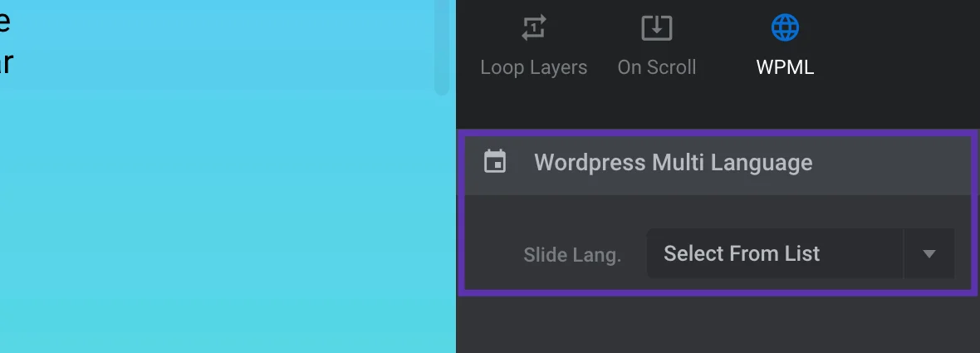Open the Select From List dropdown
The image size is (980, 353).
774,253
